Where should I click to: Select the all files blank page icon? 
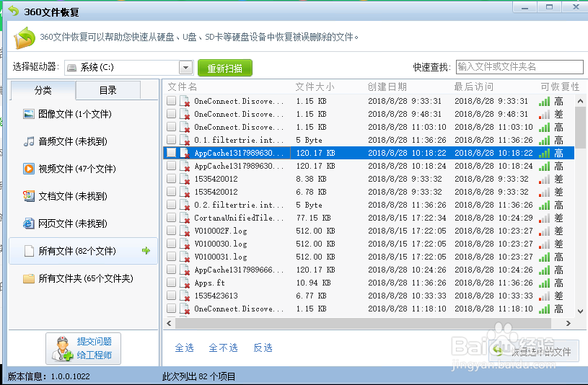29,251
